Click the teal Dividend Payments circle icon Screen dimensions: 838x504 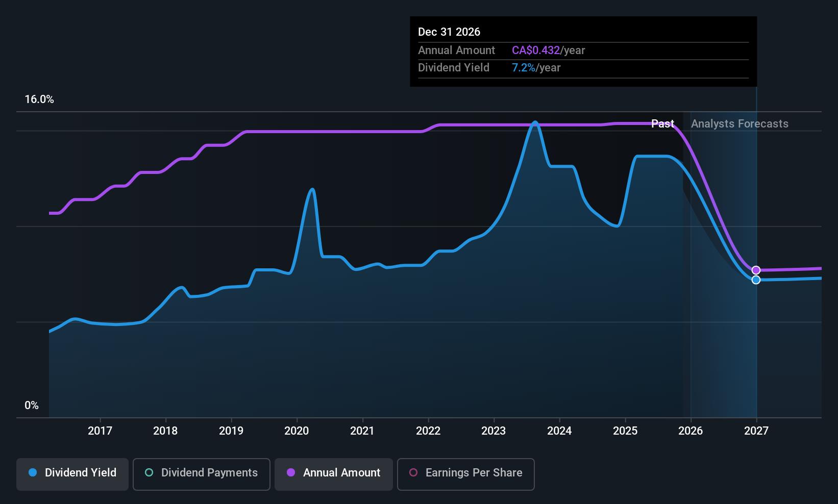coord(149,472)
